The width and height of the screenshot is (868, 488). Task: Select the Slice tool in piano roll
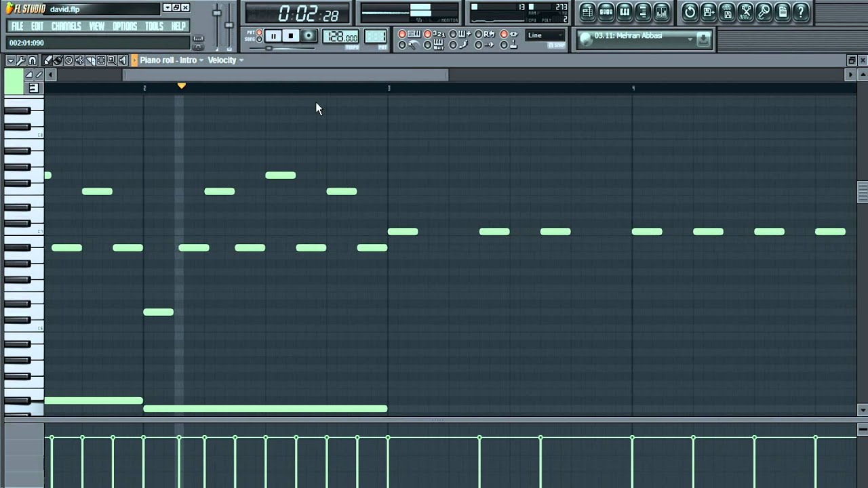tap(90, 60)
